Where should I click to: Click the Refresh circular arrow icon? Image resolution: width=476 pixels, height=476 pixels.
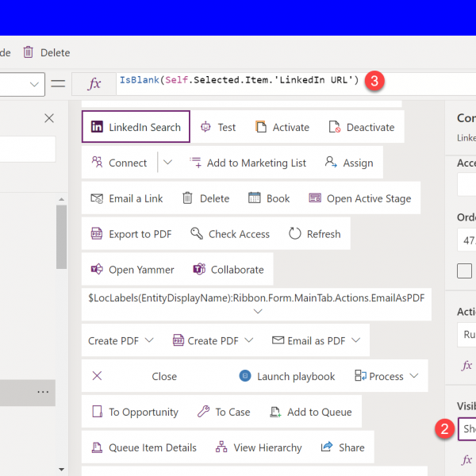tap(295, 234)
